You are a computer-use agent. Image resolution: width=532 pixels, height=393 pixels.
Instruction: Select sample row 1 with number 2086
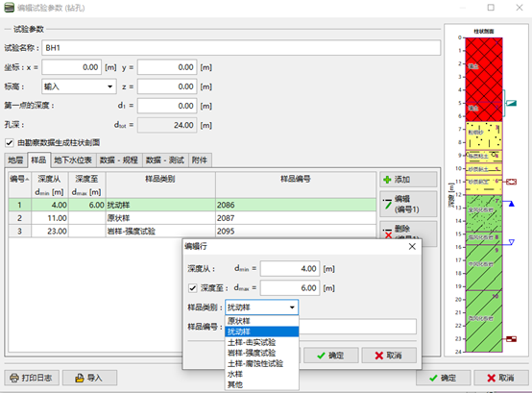pos(192,205)
